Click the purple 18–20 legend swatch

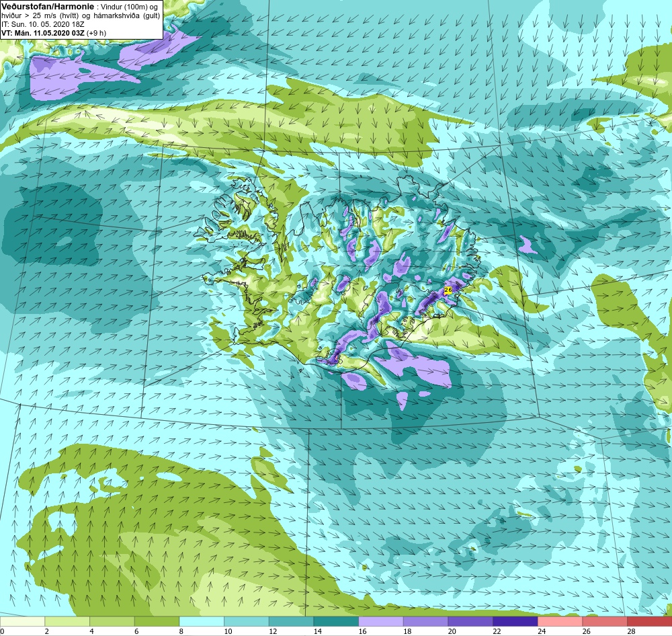[x=425, y=621]
